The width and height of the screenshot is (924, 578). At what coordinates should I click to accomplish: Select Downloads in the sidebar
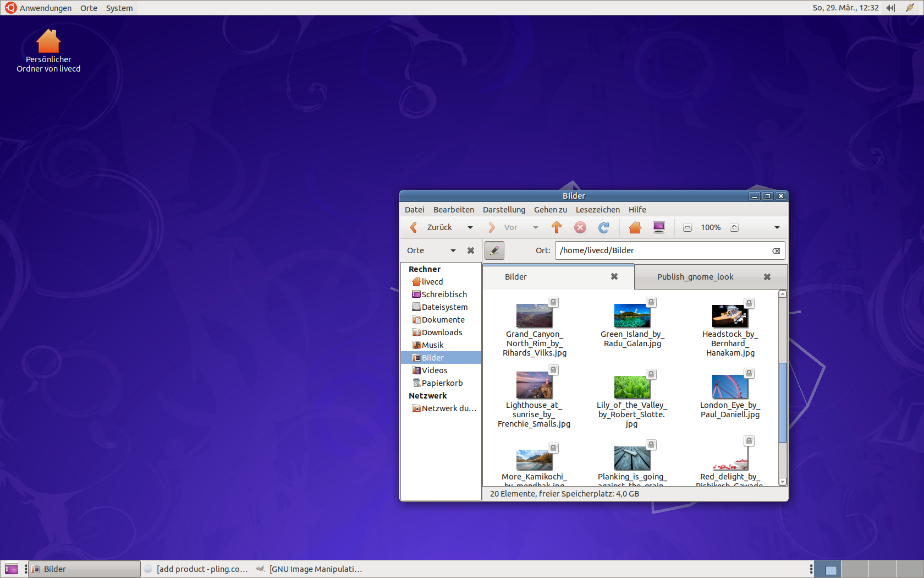[x=441, y=332]
